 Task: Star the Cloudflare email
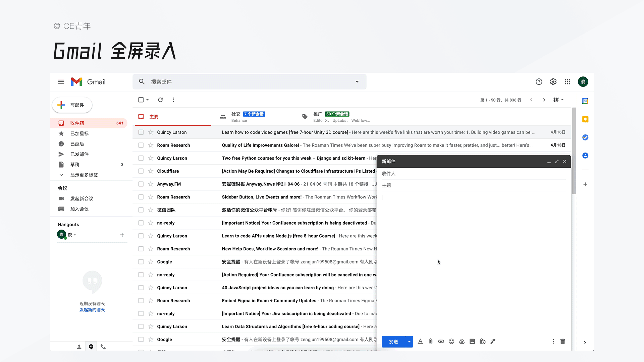151,171
